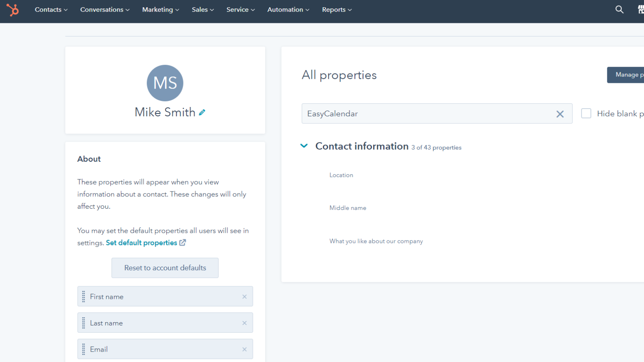Remove First name property from list
This screenshot has height=362, width=644.
coord(244,297)
